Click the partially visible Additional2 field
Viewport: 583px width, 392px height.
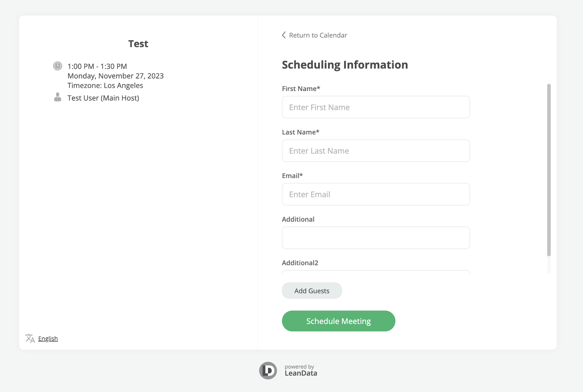pyautogui.click(x=376, y=272)
